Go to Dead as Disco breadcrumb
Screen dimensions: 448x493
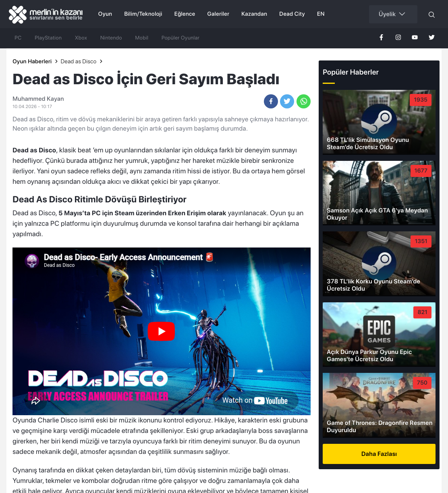(79, 61)
